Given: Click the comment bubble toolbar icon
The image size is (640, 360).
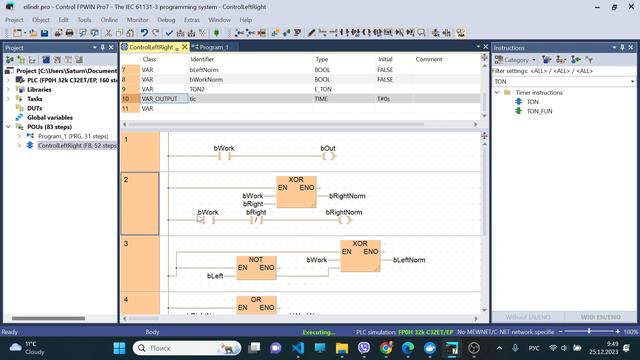Looking at the screenshot, I should click(x=421, y=33).
